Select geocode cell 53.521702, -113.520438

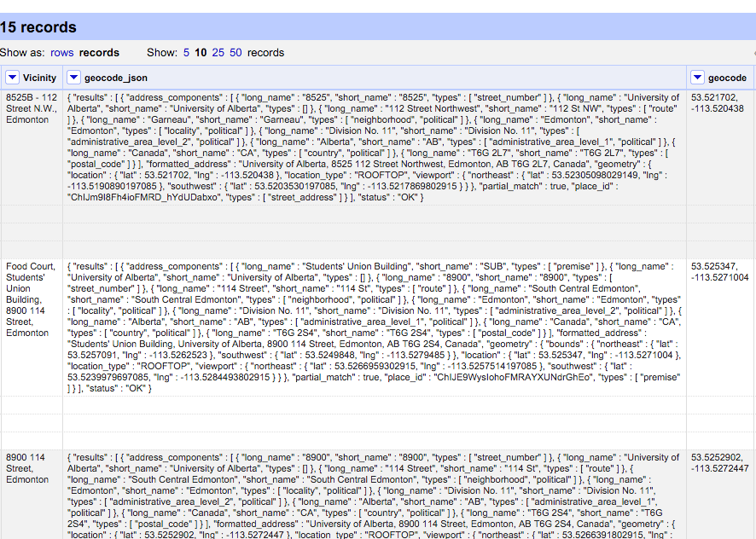[718, 103]
